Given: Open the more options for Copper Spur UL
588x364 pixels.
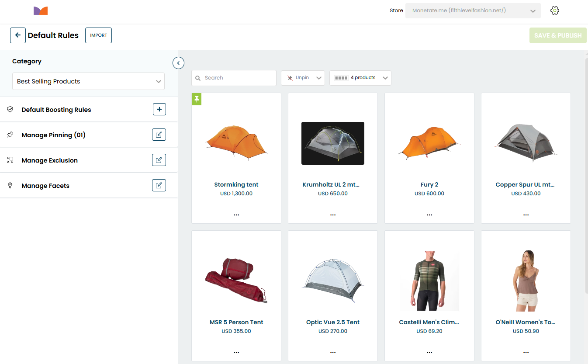Looking at the screenshot, I should tap(526, 215).
